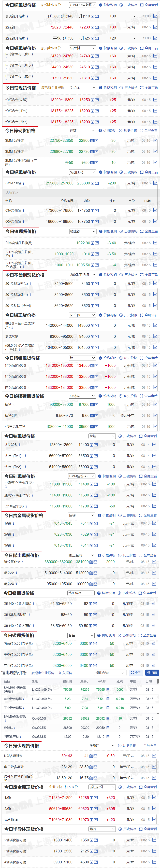Open 废锂电企业报价 link

coord(43,673)
